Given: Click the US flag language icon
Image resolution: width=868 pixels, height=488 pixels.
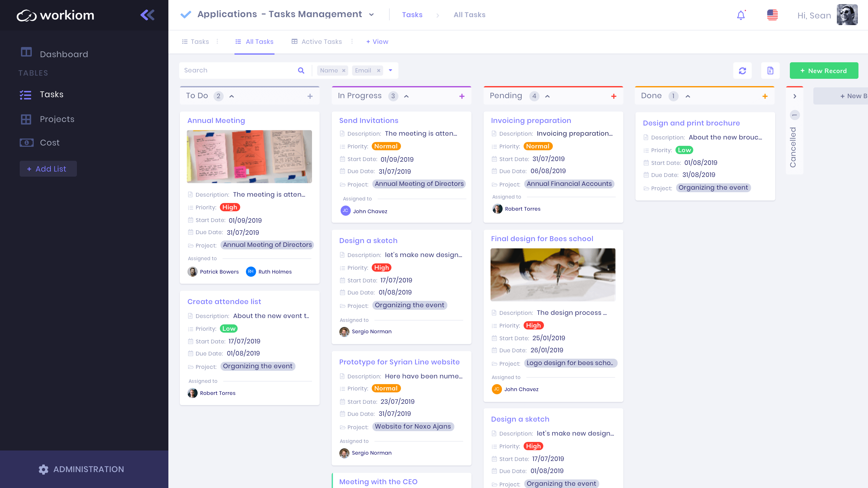Looking at the screenshot, I should pyautogui.click(x=772, y=15).
